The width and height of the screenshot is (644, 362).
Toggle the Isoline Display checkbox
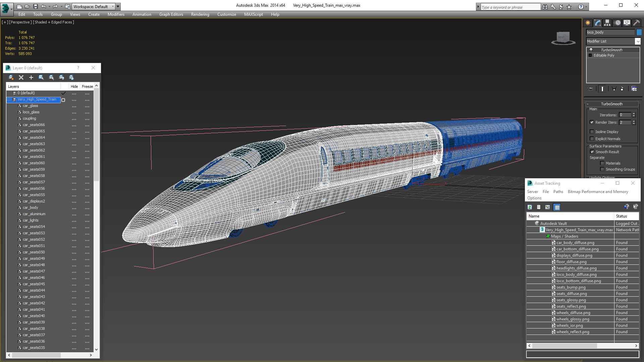coord(592,132)
